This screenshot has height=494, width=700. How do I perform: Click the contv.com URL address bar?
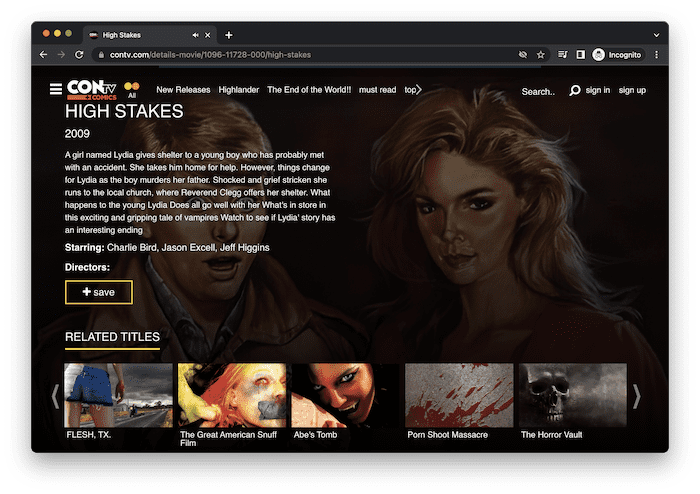[308, 55]
